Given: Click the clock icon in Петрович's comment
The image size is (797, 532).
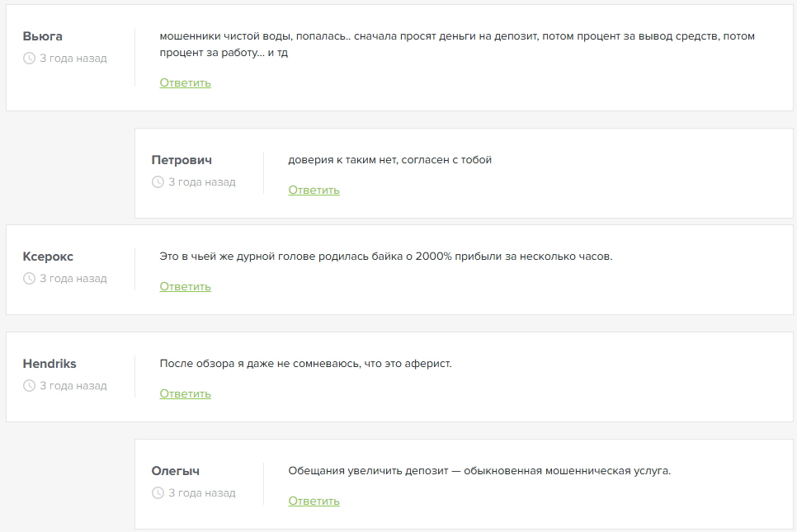Looking at the screenshot, I should (x=158, y=181).
